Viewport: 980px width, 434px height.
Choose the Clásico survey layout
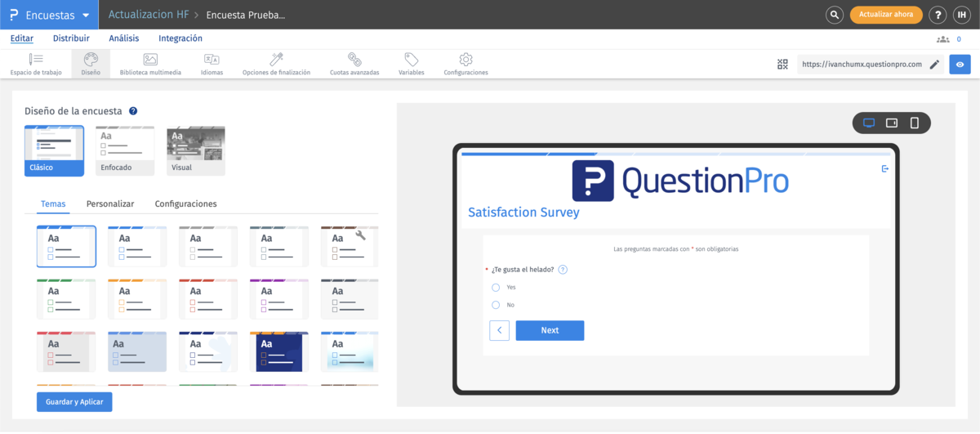(54, 151)
